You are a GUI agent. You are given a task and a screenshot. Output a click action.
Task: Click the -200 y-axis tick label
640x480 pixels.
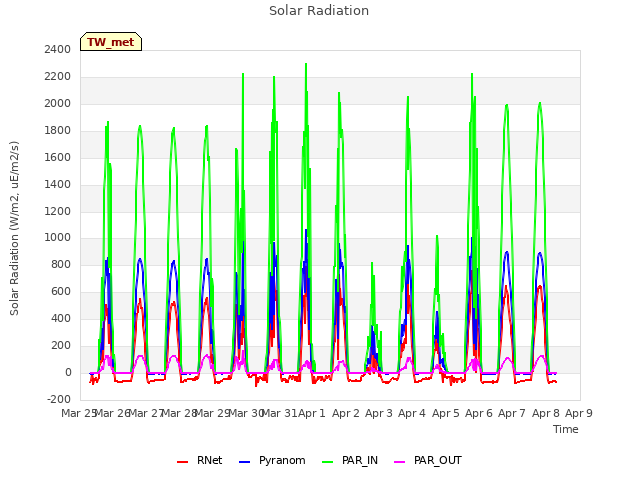59,399
